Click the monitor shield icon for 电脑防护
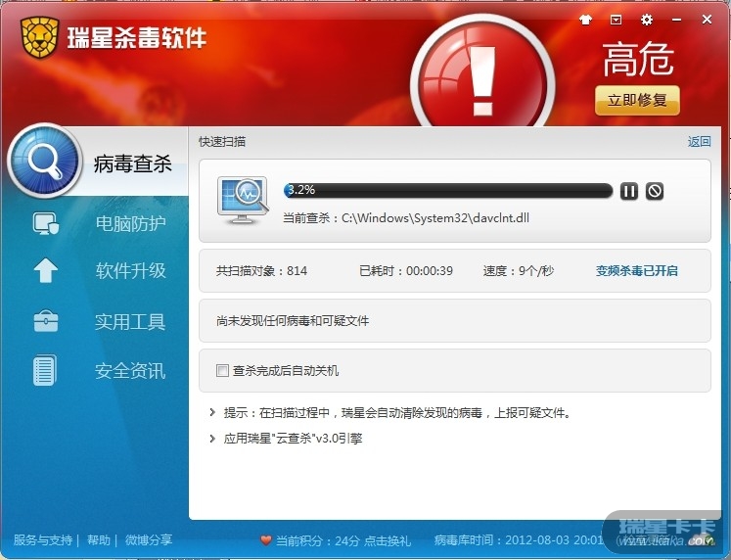The image size is (731, 560). click(46, 223)
